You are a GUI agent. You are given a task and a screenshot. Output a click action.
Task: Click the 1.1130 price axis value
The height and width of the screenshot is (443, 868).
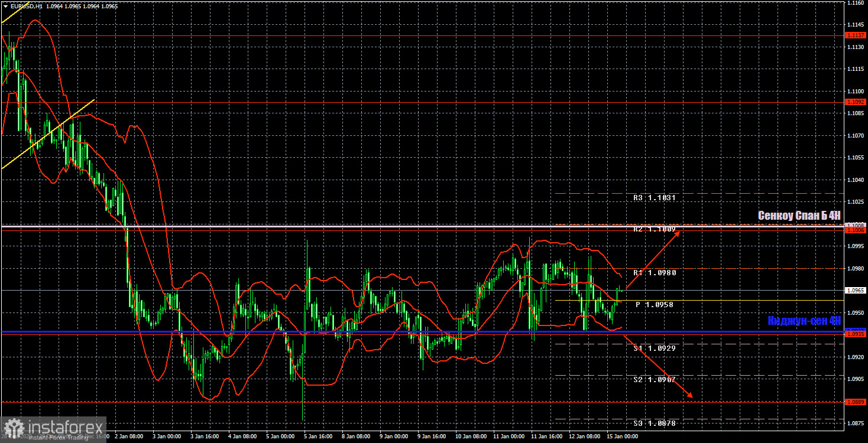pyautogui.click(x=856, y=47)
